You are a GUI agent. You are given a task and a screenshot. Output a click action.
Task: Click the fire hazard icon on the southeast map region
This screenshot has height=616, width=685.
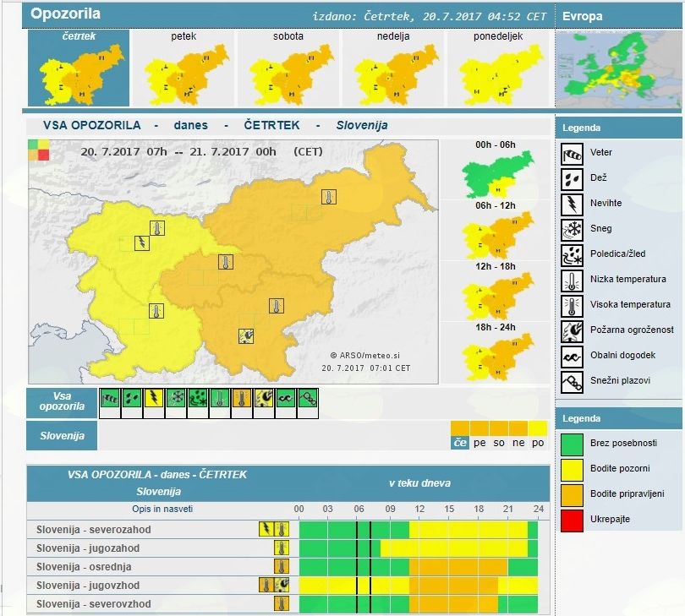click(247, 335)
